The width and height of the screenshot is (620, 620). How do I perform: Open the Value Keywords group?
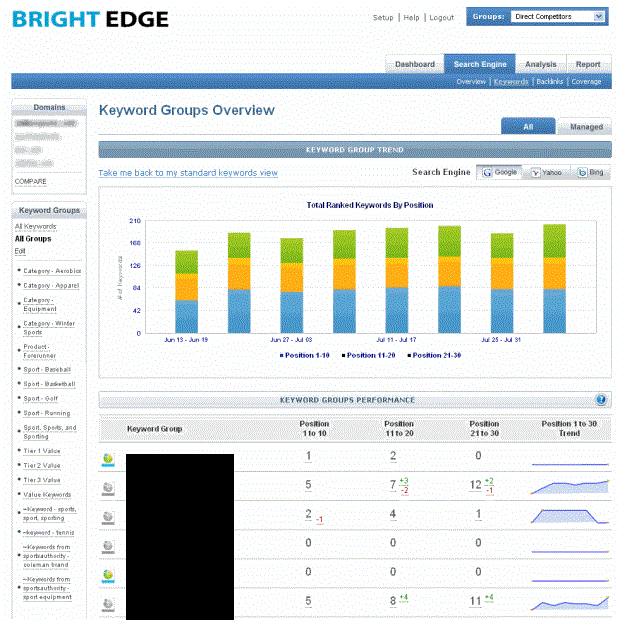(x=47, y=495)
